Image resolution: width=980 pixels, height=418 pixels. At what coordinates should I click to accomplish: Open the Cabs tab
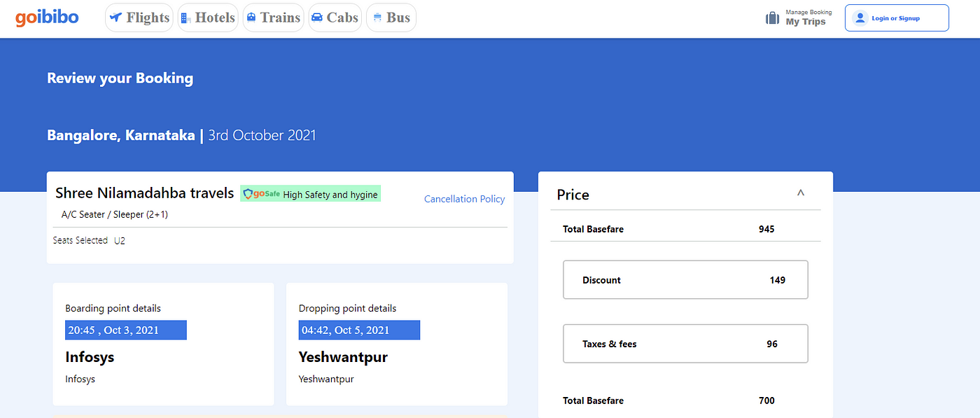[335, 18]
